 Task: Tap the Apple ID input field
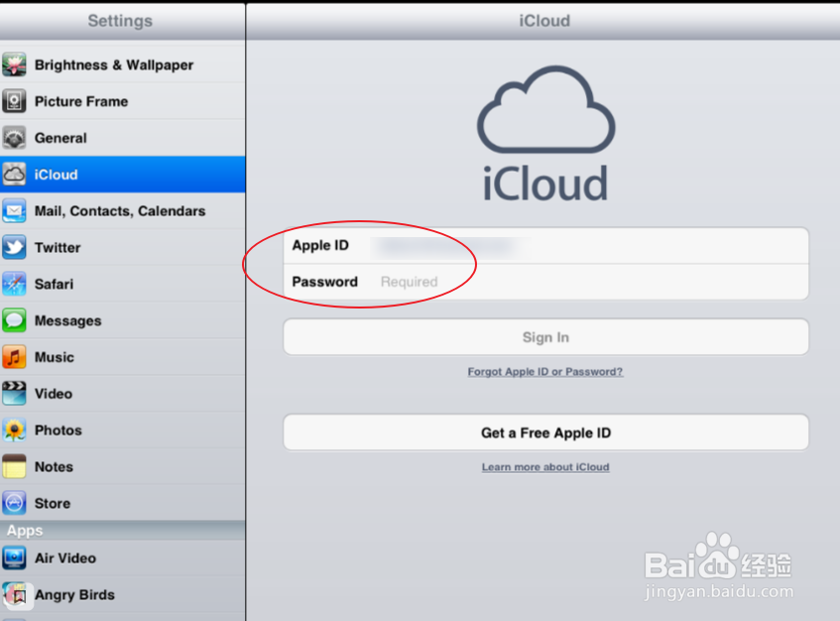tap(545, 245)
